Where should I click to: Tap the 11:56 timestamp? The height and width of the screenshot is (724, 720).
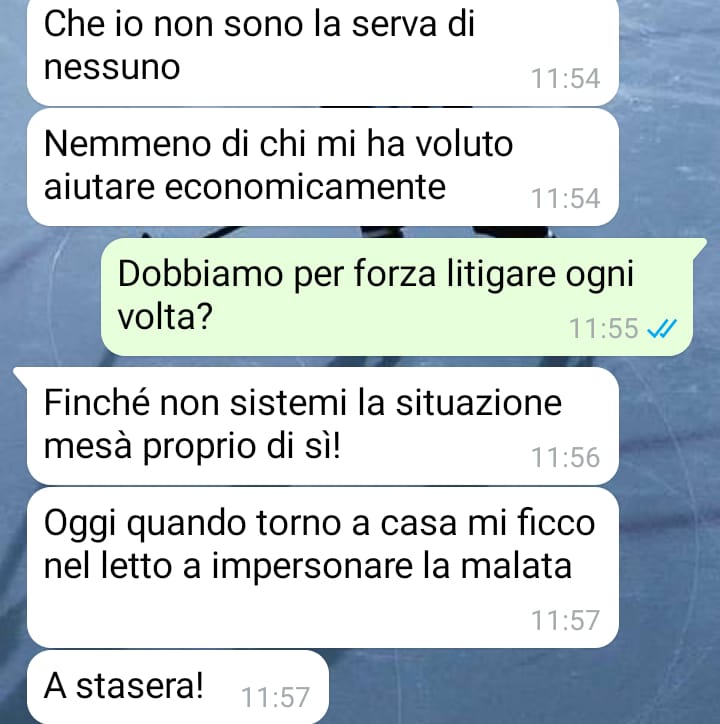point(565,458)
